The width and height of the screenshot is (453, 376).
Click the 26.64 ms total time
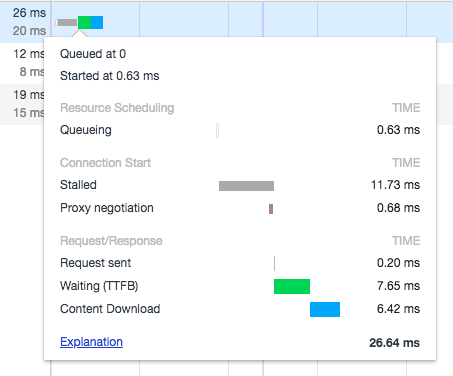[x=394, y=343]
